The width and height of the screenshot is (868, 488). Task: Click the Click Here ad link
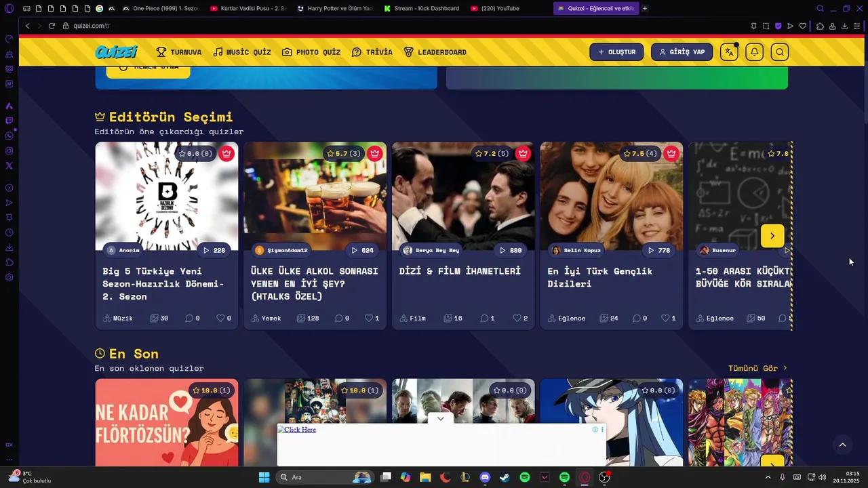pos(296,430)
